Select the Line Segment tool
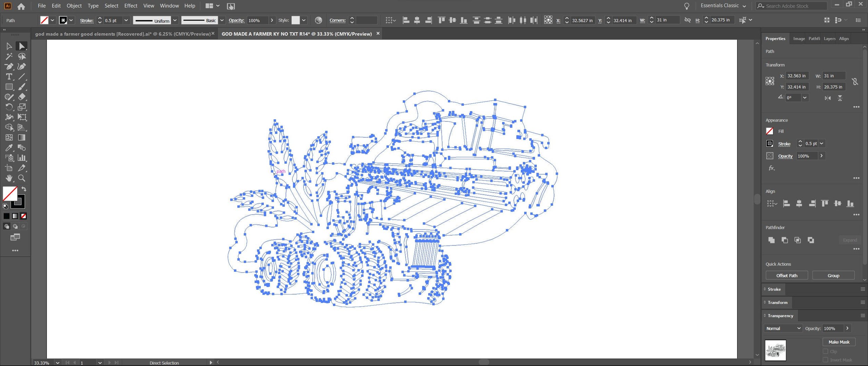868x366 pixels. click(x=22, y=77)
